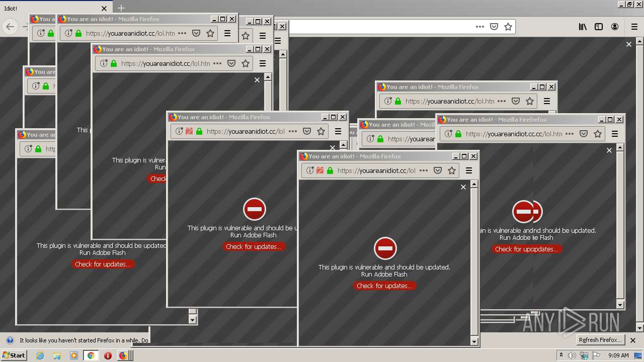Click site info icon in Firefoxfox-titled popup
The width and height of the screenshot is (644, 362).
click(x=448, y=134)
